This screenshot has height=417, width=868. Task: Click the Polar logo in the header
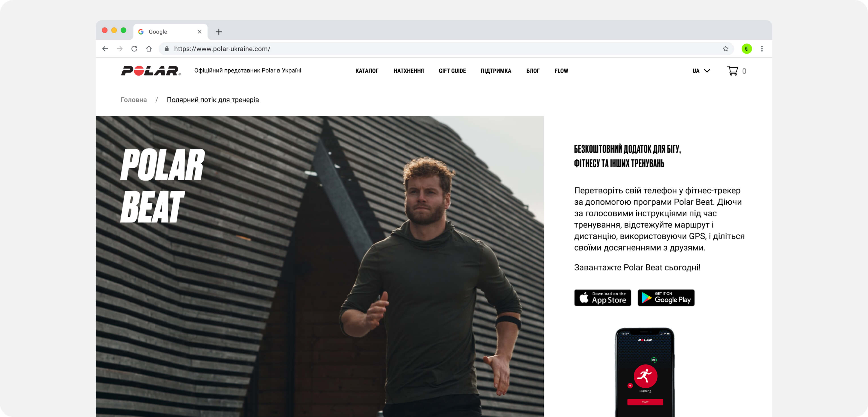151,71
